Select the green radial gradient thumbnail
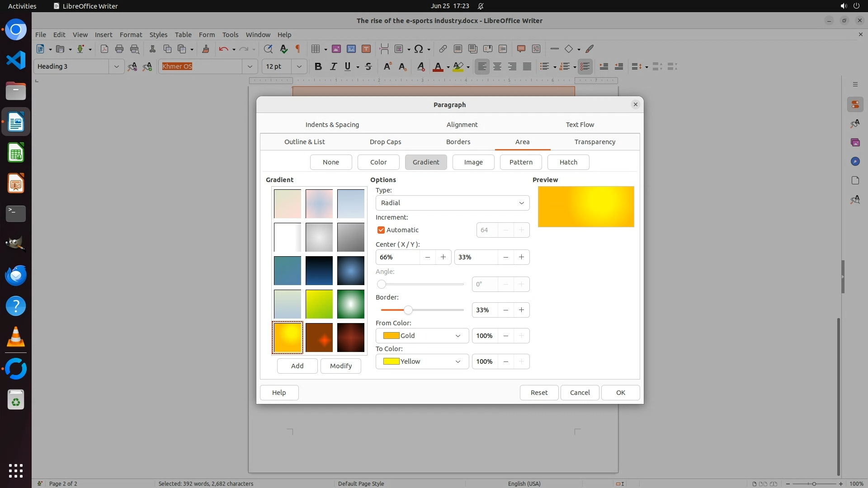868x488 pixels. click(x=350, y=304)
